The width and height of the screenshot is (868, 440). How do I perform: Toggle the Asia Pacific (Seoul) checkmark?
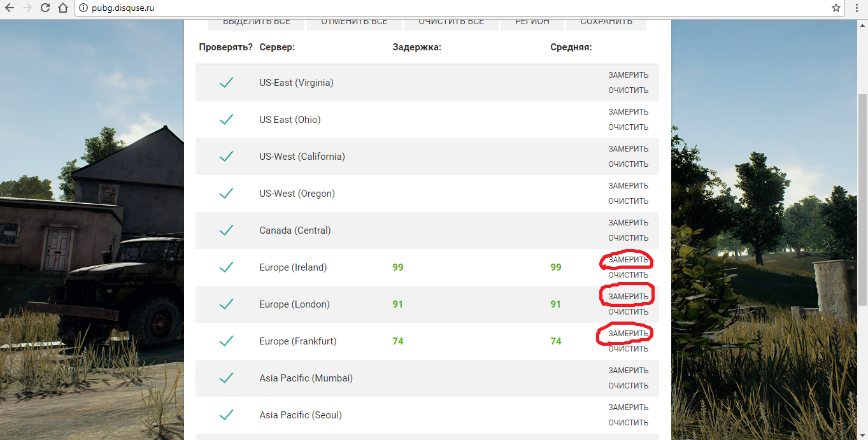click(226, 415)
